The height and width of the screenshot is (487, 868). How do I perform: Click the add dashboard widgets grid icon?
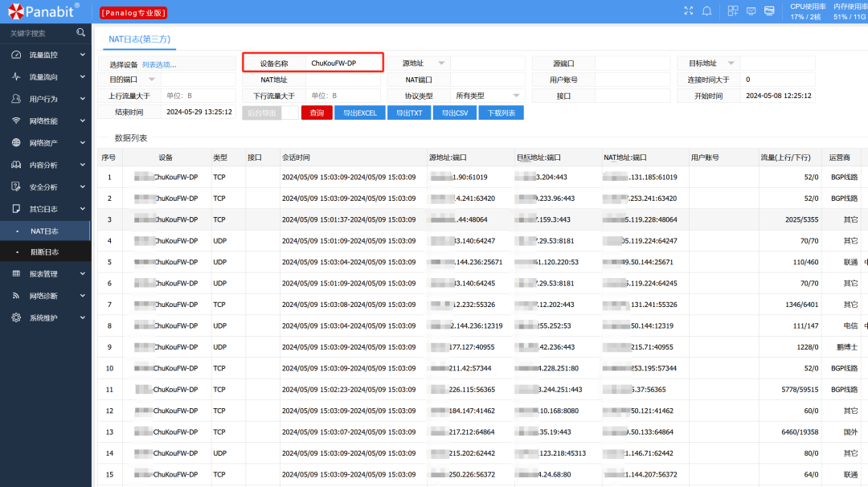[732, 10]
